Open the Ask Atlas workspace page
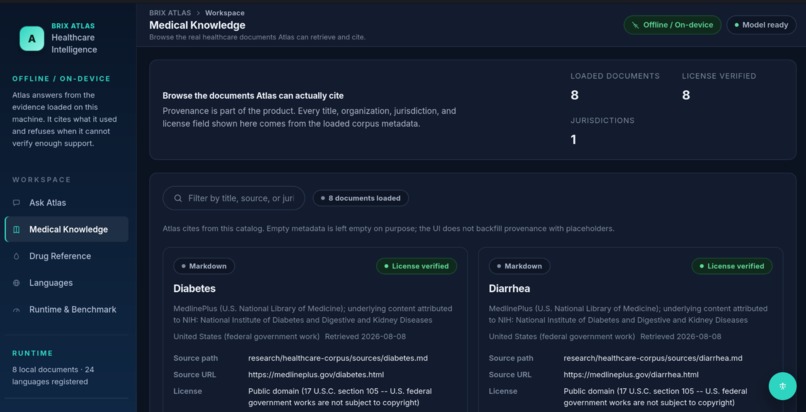This screenshot has height=412, width=806. tap(66, 203)
